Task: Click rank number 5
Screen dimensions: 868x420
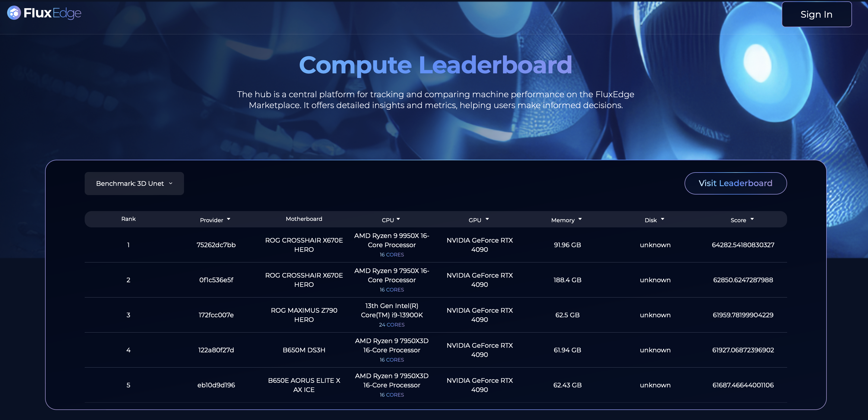Action: click(x=128, y=385)
